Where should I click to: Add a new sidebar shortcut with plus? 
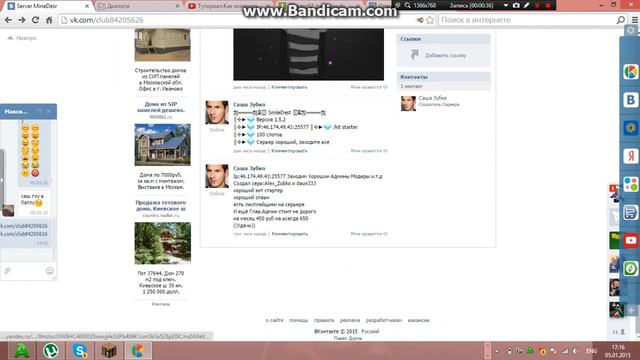631,311
